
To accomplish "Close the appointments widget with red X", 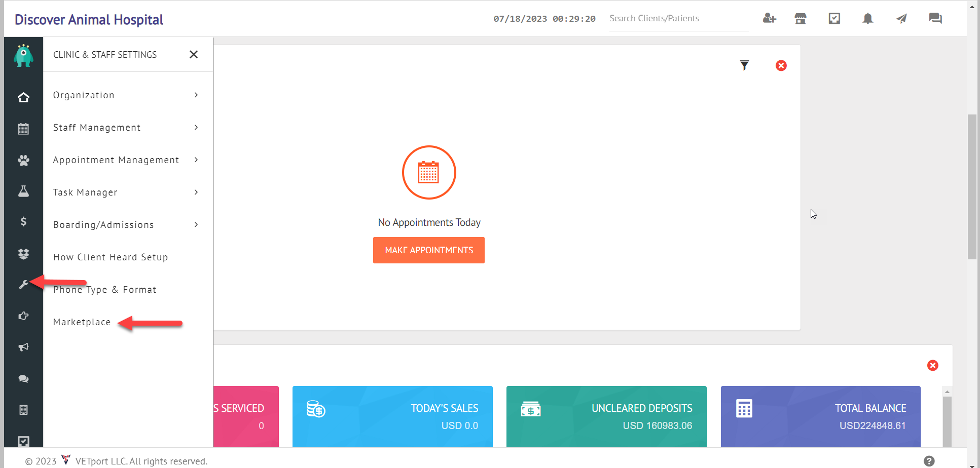I will pos(781,65).
